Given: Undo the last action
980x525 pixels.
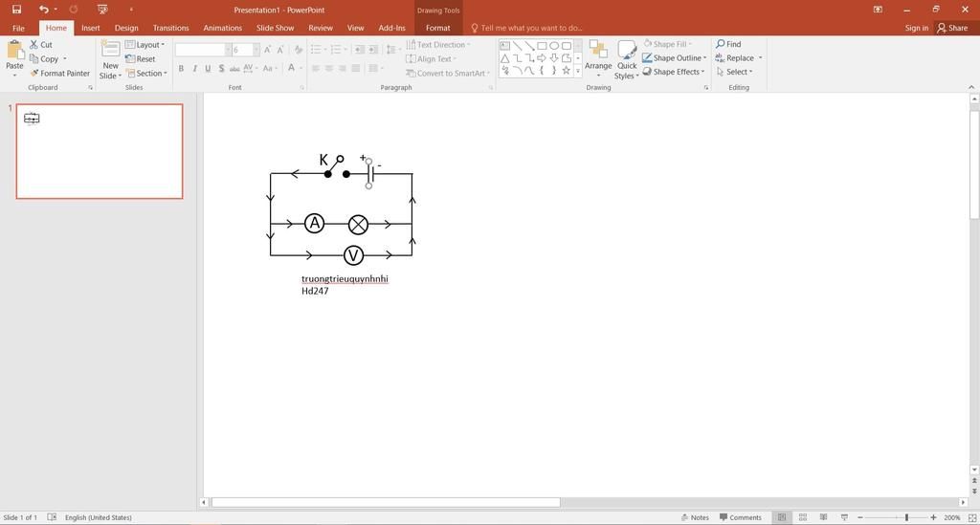Looking at the screenshot, I should coord(43,10).
